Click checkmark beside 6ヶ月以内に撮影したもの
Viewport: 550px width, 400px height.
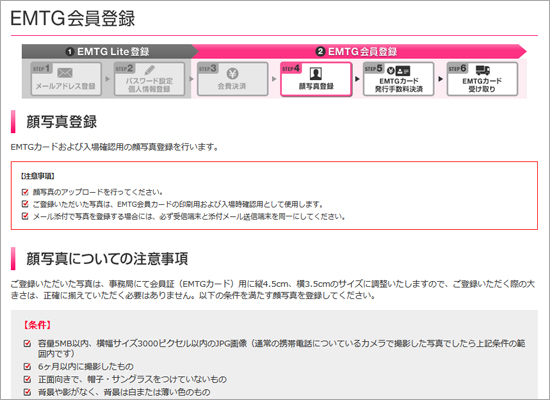pyautogui.click(x=27, y=367)
